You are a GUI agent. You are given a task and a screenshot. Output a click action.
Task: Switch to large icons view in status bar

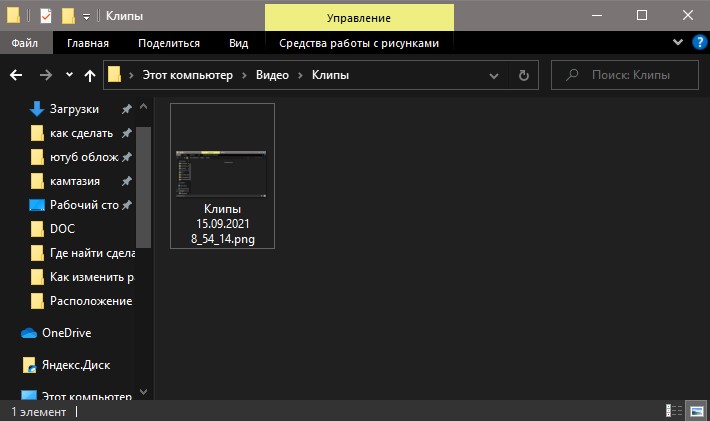pyautogui.click(x=696, y=411)
